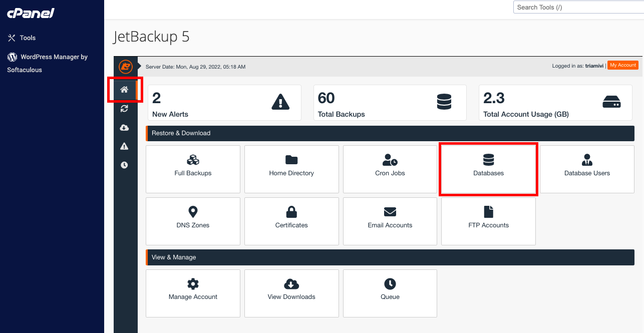
Task: Click the 2.3 account usage value
Action: click(494, 98)
